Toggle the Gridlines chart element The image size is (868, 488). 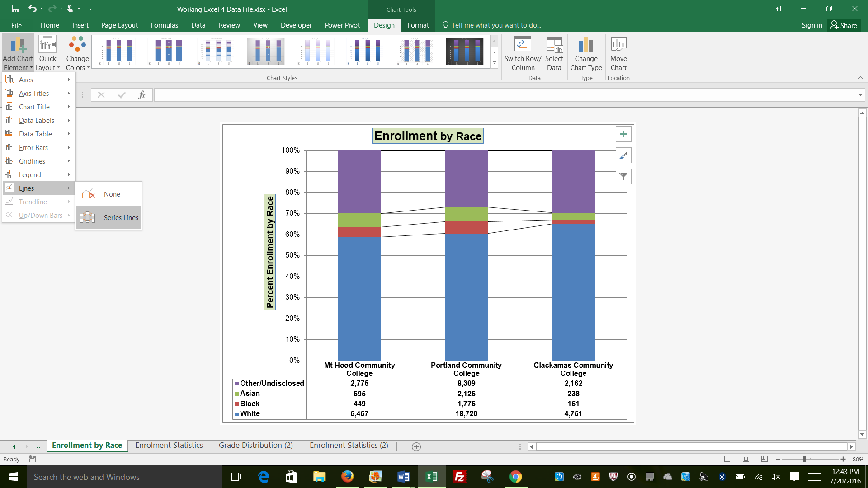click(32, 161)
